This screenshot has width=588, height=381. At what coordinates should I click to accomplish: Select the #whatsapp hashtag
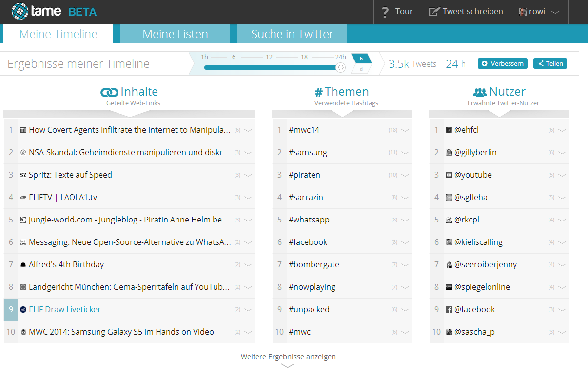coord(309,220)
